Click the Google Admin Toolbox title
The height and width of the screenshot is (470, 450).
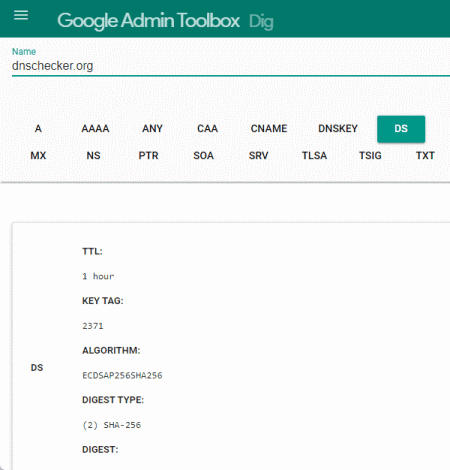coord(148,21)
